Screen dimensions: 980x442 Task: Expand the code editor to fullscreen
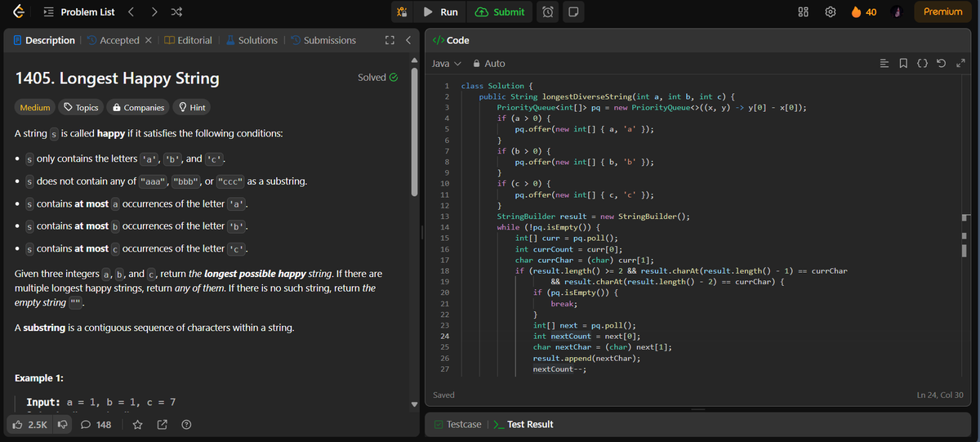click(x=960, y=64)
